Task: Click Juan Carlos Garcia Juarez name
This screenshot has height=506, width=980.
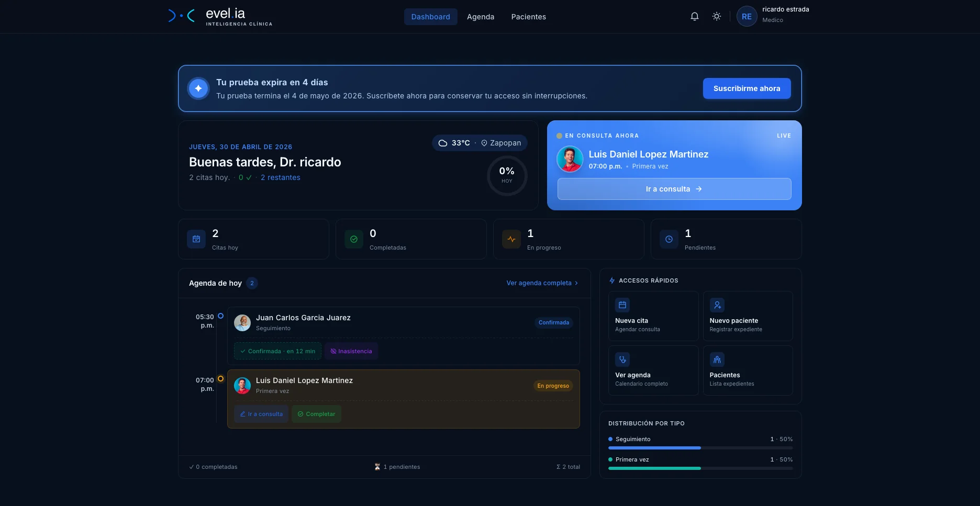Action: 303,318
